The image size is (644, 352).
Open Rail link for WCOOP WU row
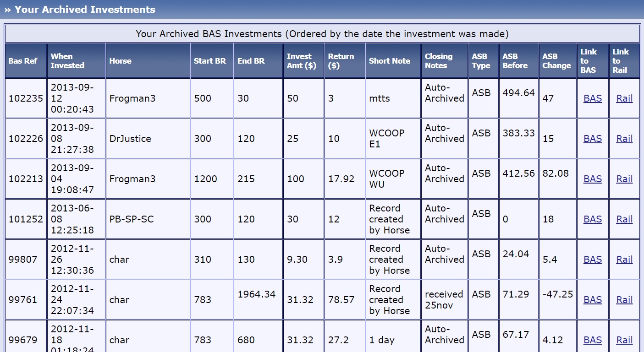[x=624, y=179]
